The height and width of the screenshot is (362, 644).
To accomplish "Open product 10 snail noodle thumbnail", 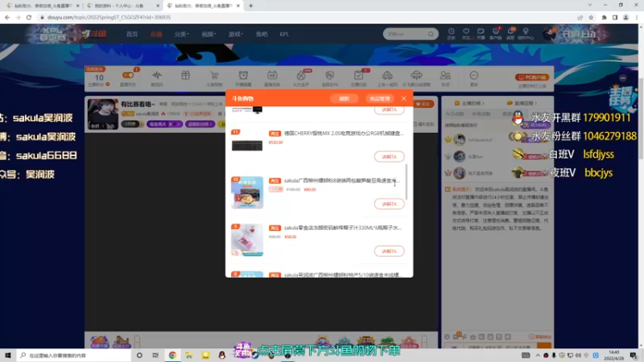I will pos(247,192).
